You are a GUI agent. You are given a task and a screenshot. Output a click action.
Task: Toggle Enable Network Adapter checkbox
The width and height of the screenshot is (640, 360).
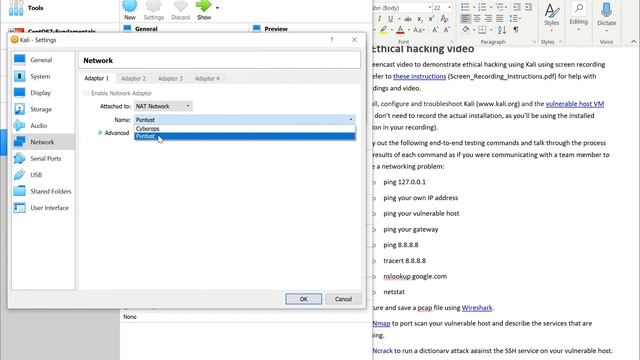[86, 93]
